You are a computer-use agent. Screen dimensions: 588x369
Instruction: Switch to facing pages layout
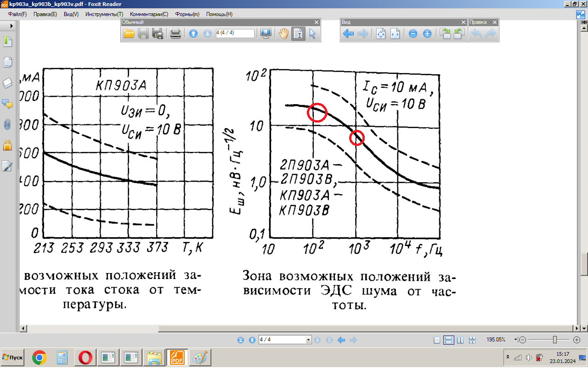(460, 340)
